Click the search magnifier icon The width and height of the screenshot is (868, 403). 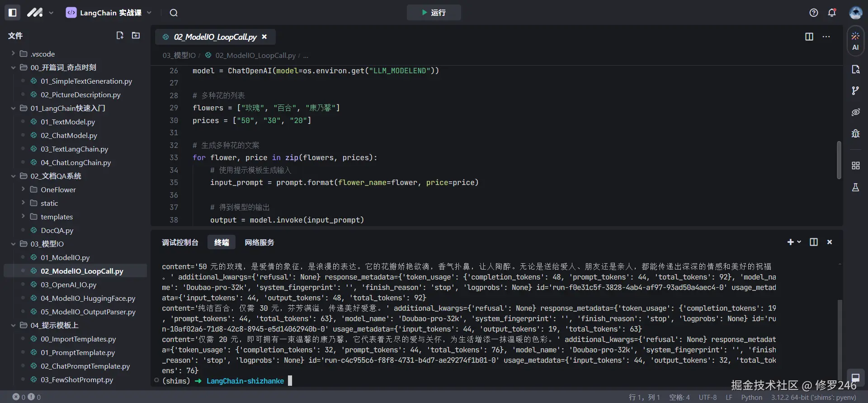click(x=174, y=13)
